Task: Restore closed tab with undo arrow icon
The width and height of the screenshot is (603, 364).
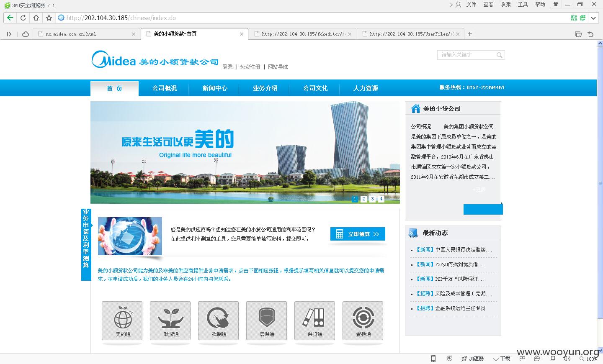Action: click(590, 34)
